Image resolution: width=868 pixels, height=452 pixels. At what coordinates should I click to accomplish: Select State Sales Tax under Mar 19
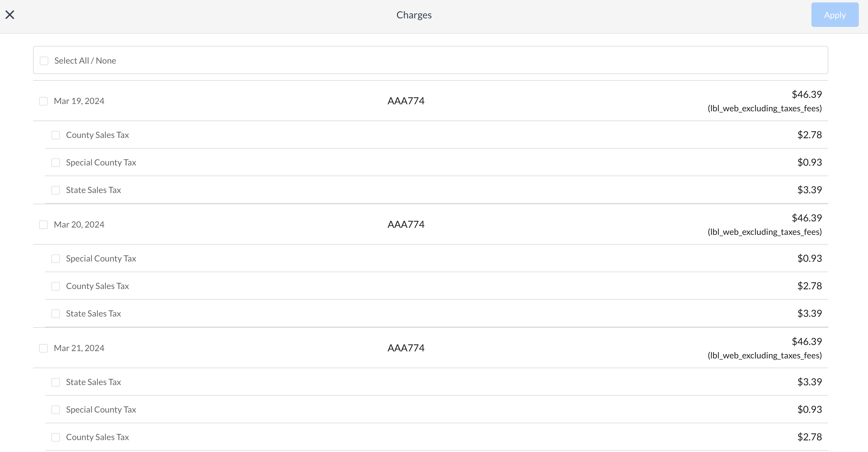(x=56, y=190)
